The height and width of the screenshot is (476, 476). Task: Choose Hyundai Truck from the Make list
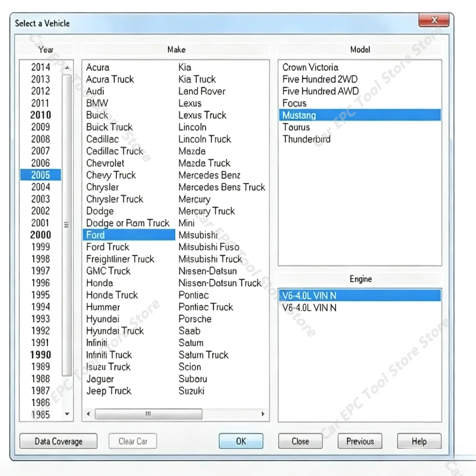pyautogui.click(x=115, y=331)
